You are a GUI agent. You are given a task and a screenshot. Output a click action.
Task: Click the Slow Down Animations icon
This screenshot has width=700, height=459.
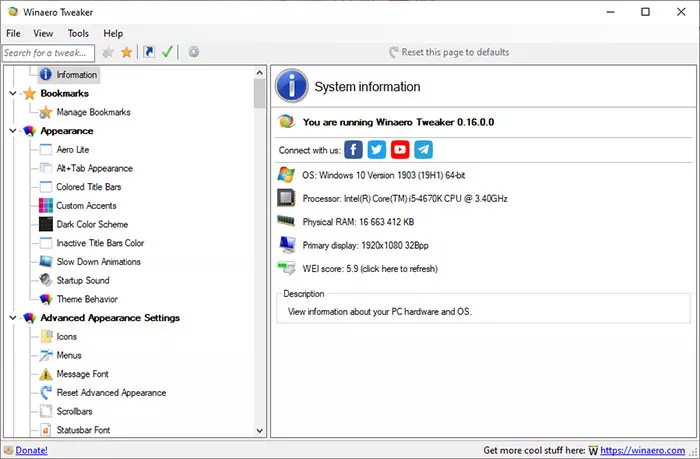coord(46,262)
